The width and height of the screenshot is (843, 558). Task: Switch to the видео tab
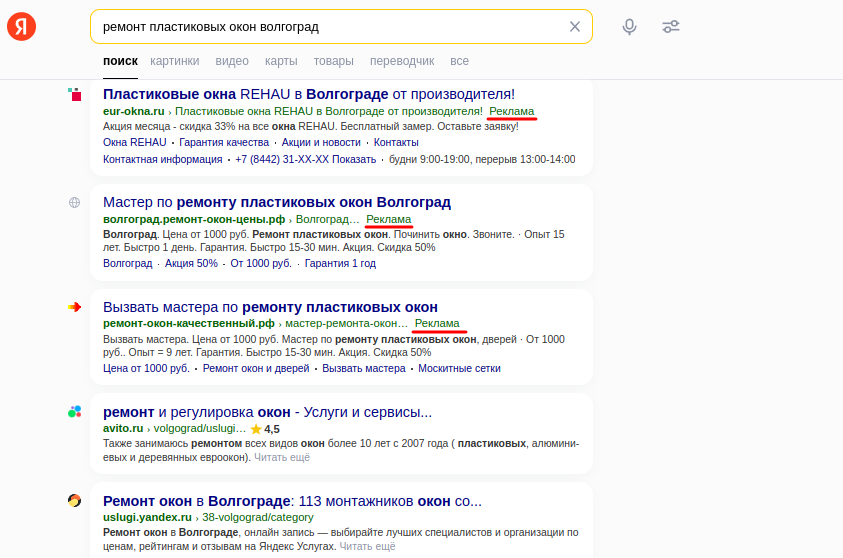(232, 61)
